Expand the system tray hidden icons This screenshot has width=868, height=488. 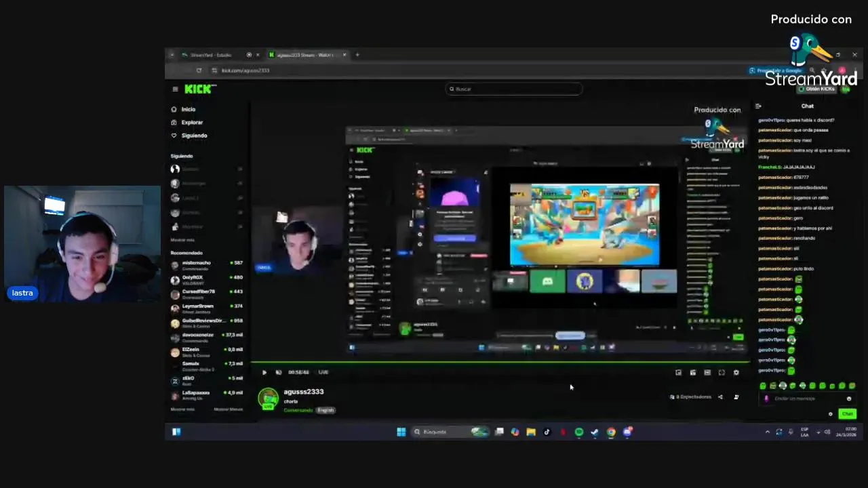(768, 432)
